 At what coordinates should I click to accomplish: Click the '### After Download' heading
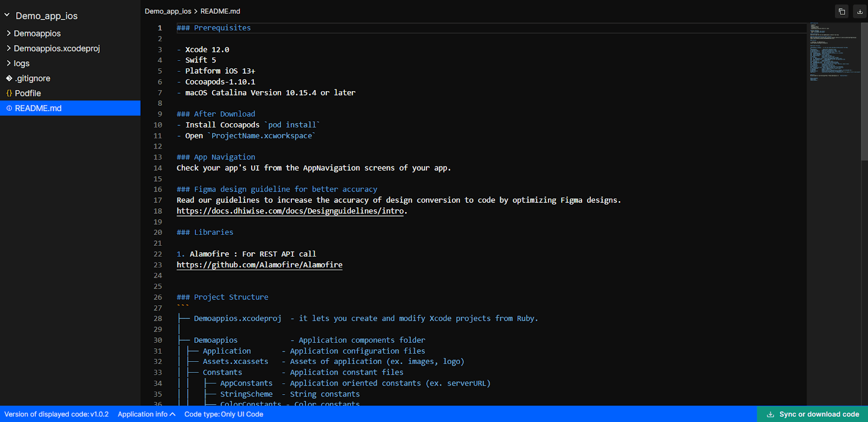tap(216, 114)
